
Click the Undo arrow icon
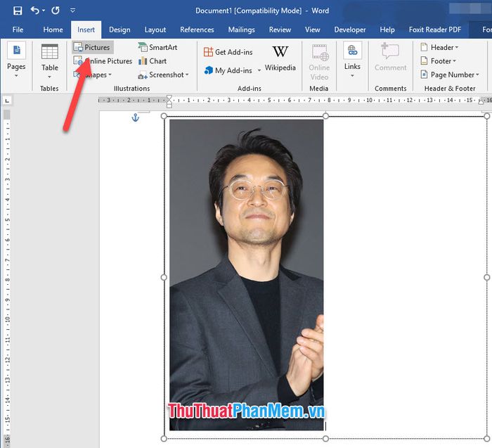pyautogui.click(x=34, y=11)
